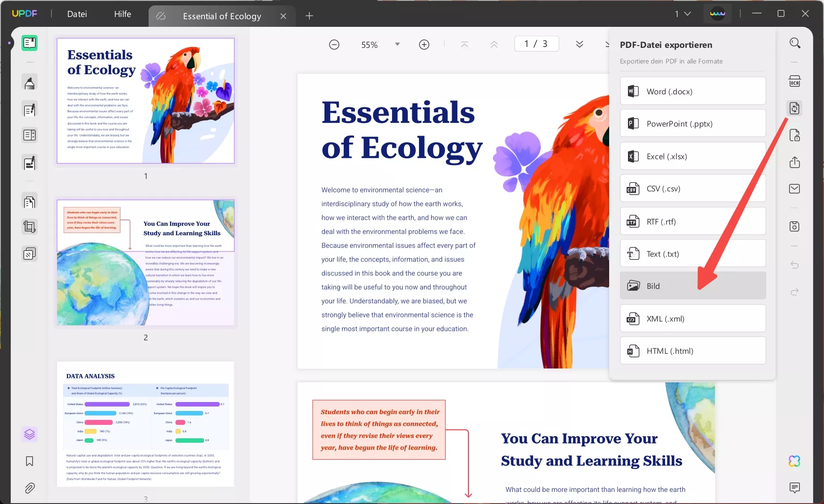This screenshot has height=504, width=824.
Task: Send the PDF via email
Action: [794, 189]
